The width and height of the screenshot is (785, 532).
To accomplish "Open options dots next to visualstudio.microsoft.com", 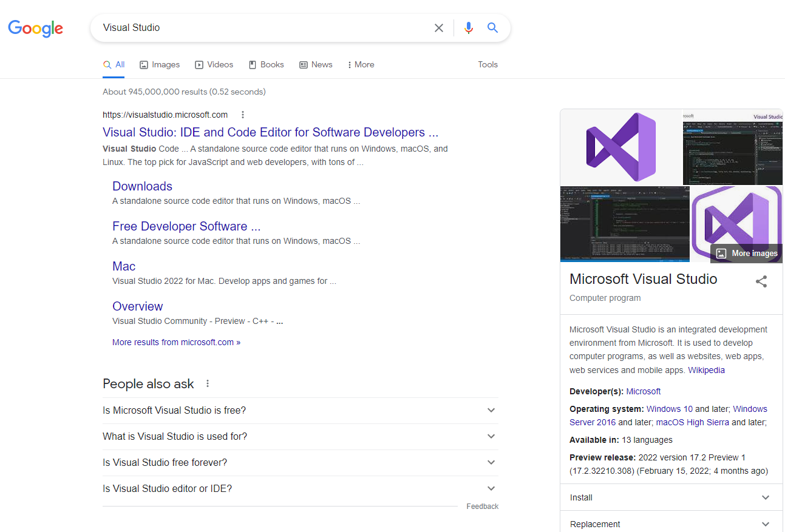I will tap(243, 115).
